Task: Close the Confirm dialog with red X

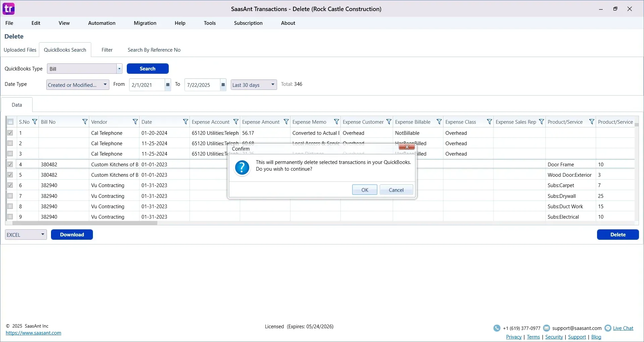Action: pos(407,147)
